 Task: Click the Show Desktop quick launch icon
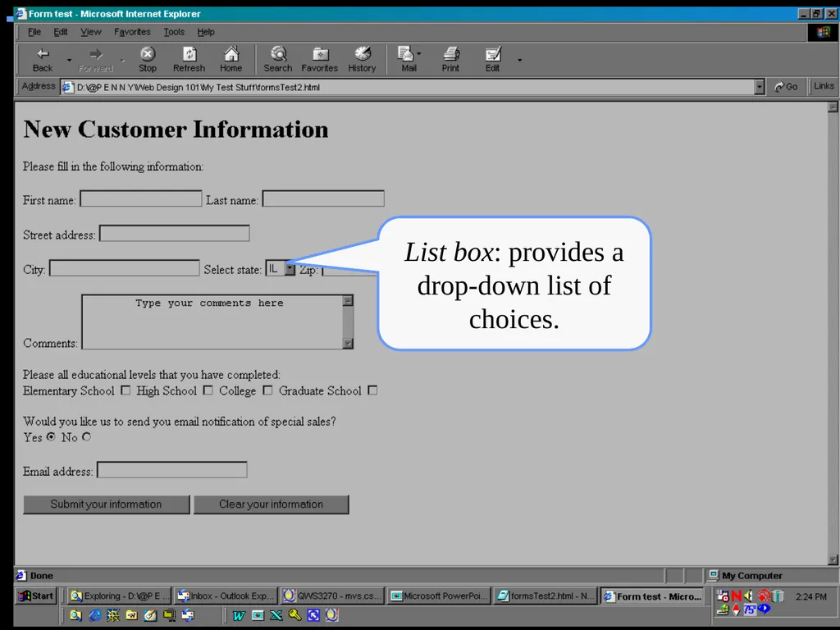151,615
